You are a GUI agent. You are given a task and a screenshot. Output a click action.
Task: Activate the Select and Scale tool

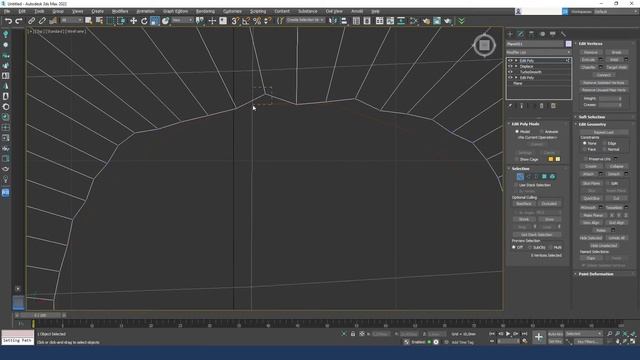[x=155, y=21]
